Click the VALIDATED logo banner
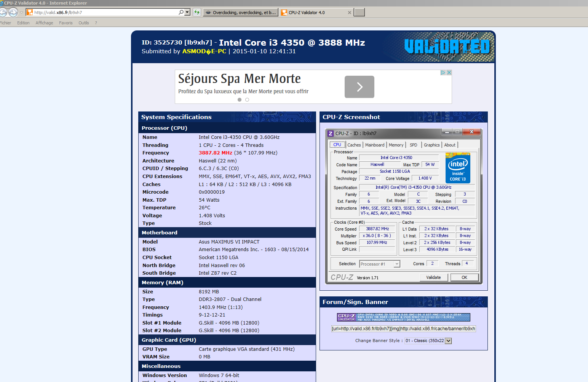 click(447, 46)
